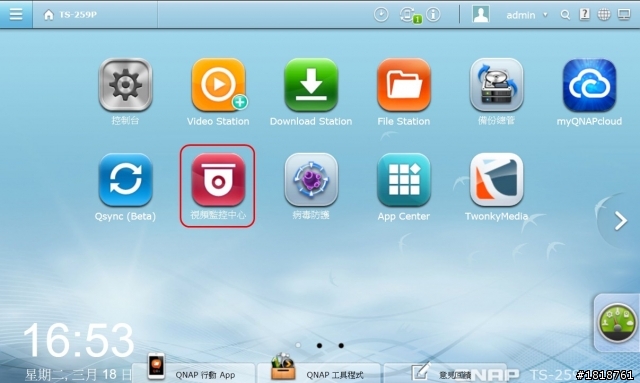640x383 pixels.
Task: Click the admin user avatar
Action: (481, 14)
